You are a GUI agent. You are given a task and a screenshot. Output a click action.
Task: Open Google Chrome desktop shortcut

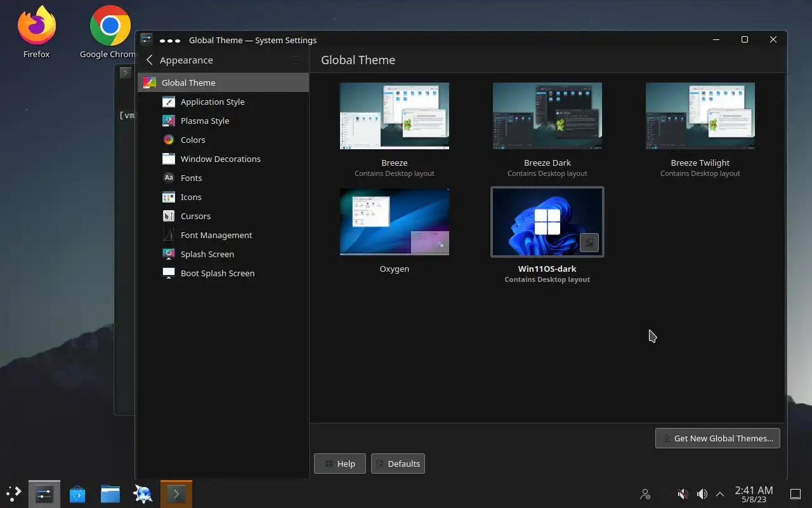click(109, 32)
